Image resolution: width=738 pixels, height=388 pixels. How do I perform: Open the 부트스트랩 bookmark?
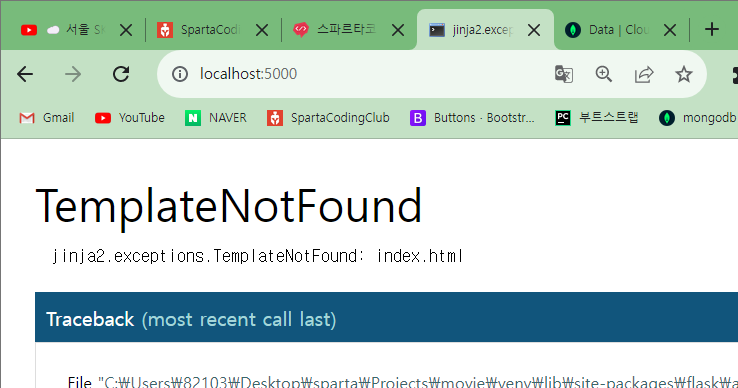[597, 118]
